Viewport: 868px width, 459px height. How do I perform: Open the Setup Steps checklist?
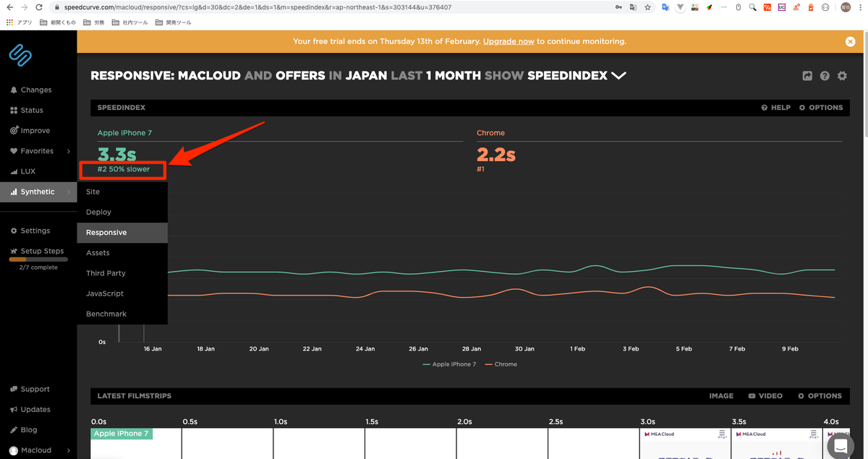(x=37, y=251)
